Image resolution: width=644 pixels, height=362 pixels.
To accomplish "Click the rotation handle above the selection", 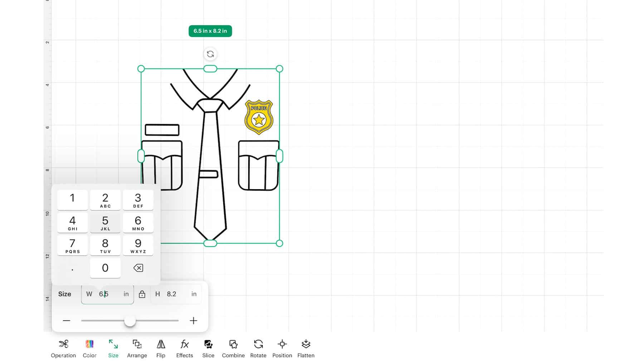I will click(x=210, y=54).
